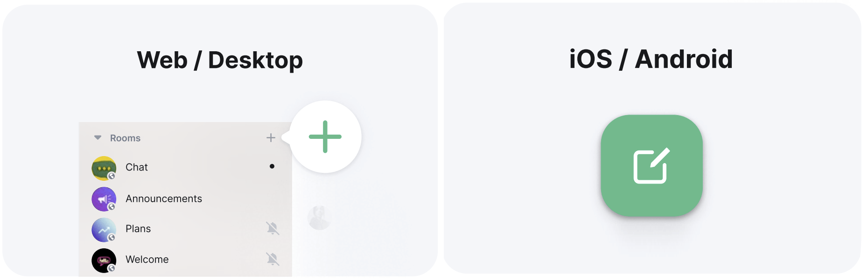Click the Plans room avatar
The height and width of the screenshot is (280, 868).
coord(104,230)
